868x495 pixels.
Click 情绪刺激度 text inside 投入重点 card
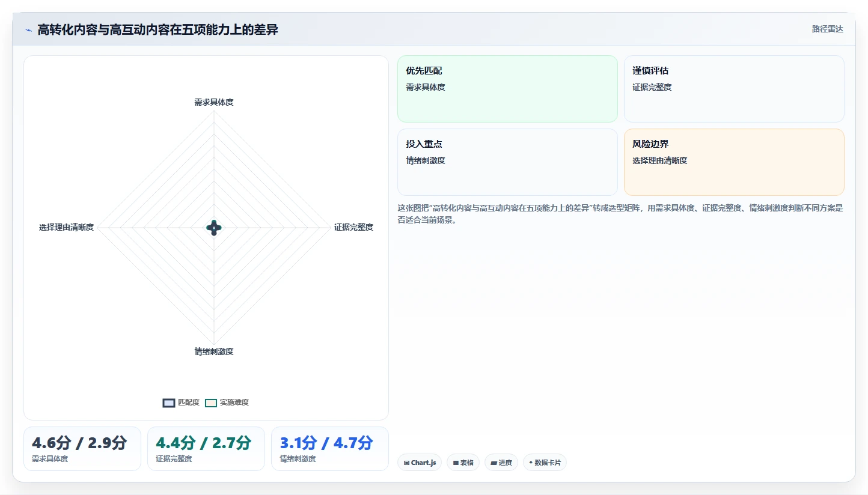coord(426,160)
